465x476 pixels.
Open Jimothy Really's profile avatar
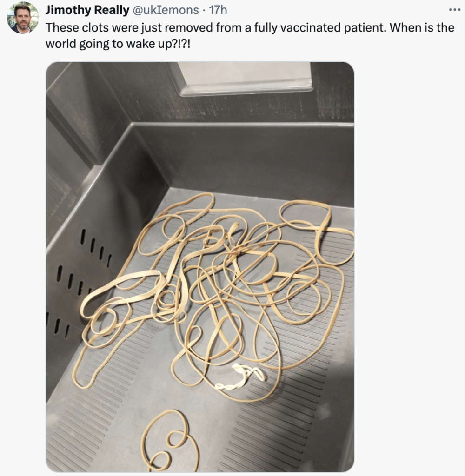[23, 18]
